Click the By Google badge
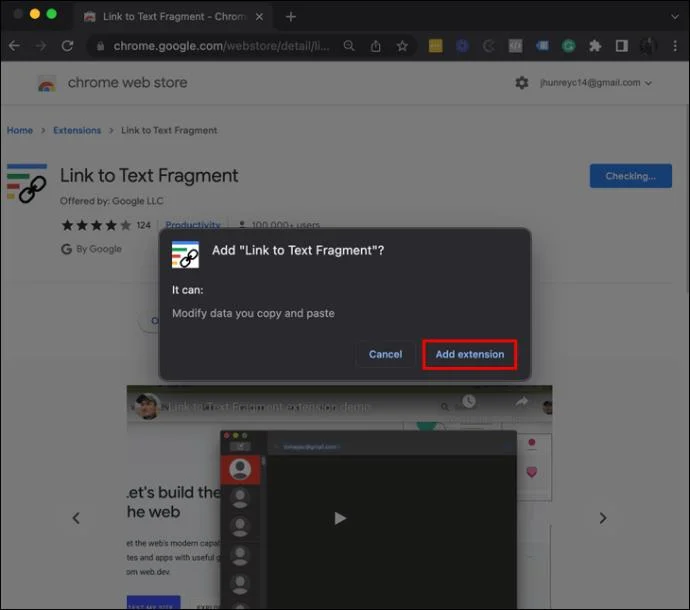The image size is (690, 610). [x=92, y=249]
